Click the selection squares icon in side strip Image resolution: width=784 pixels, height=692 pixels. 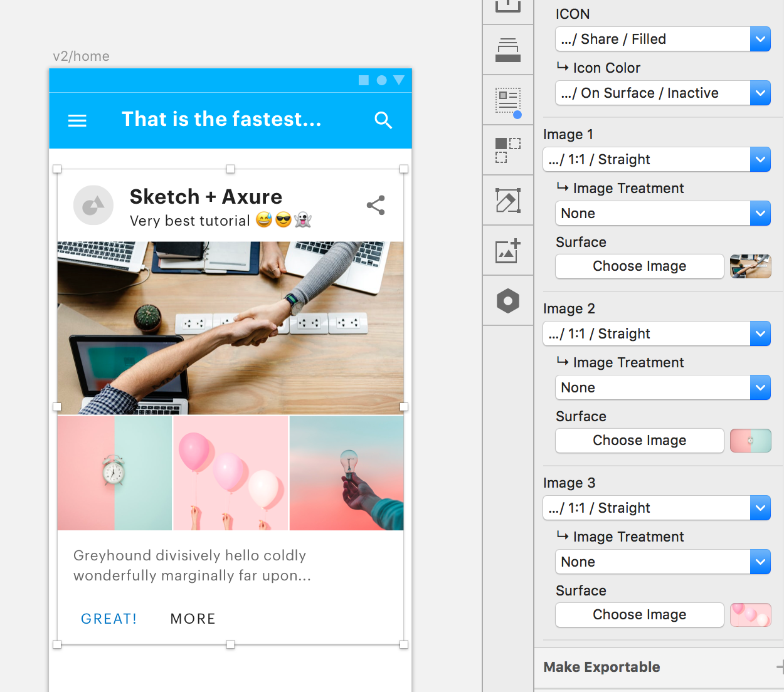coord(508,150)
